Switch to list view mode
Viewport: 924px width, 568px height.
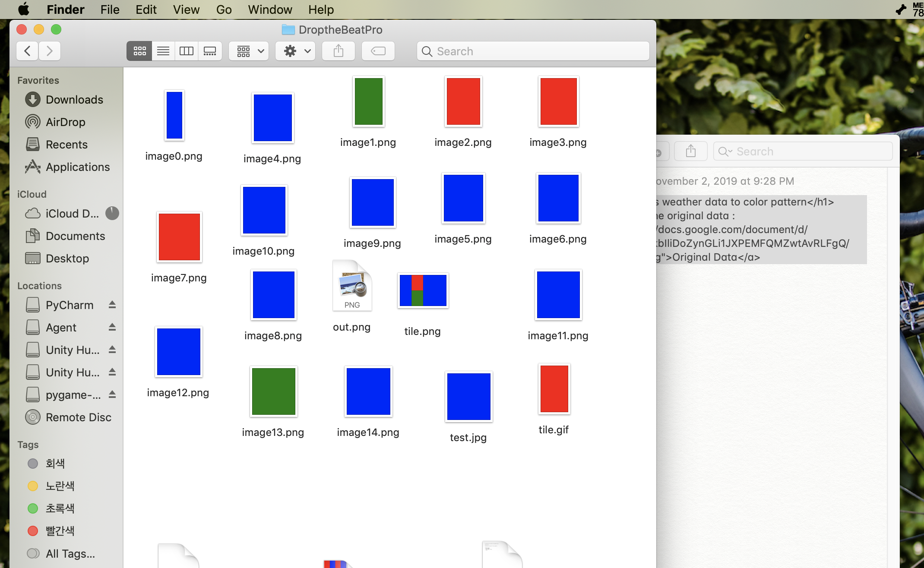(x=163, y=51)
